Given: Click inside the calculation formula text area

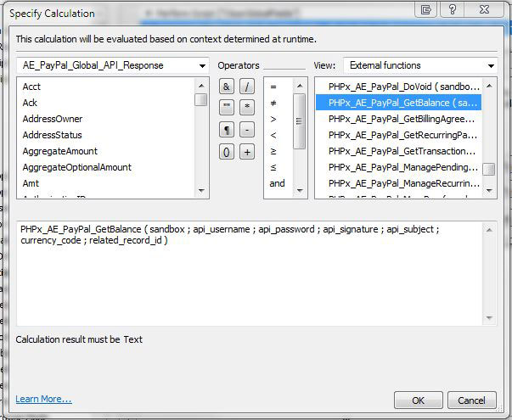Looking at the screenshot, I should point(250,273).
